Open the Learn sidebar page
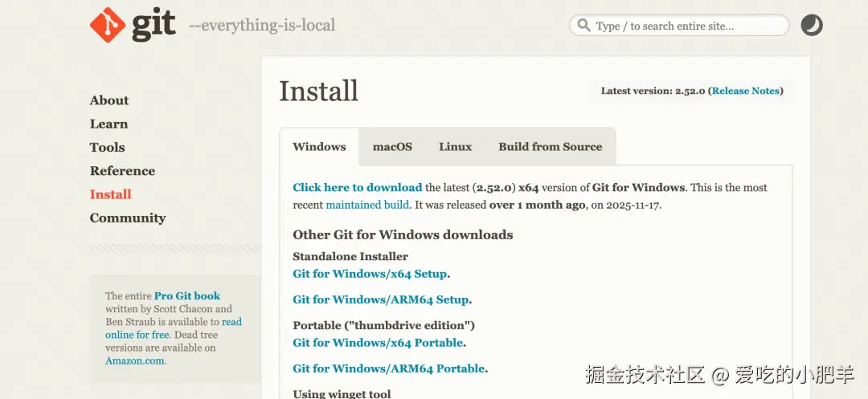 click(x=108, y=124)
